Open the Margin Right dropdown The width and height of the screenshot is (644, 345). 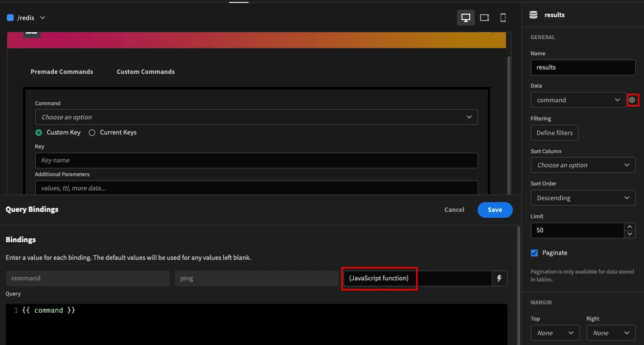pos(611,333)
